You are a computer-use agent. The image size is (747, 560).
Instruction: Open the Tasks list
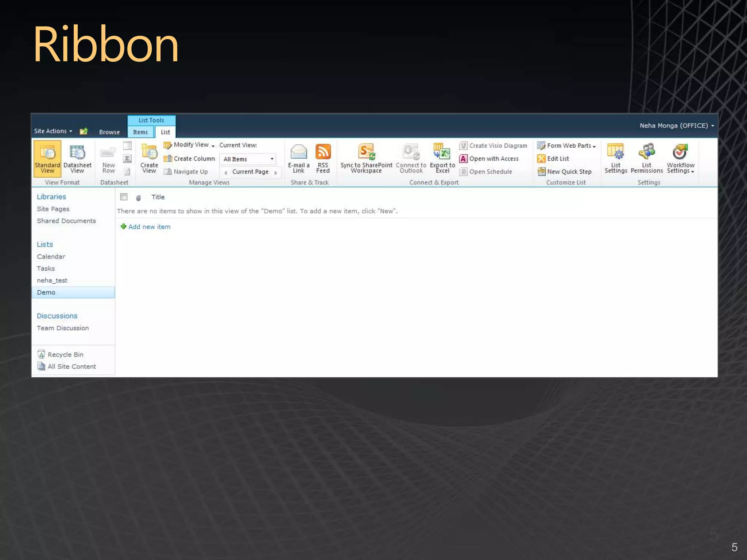tap(46, 269)
